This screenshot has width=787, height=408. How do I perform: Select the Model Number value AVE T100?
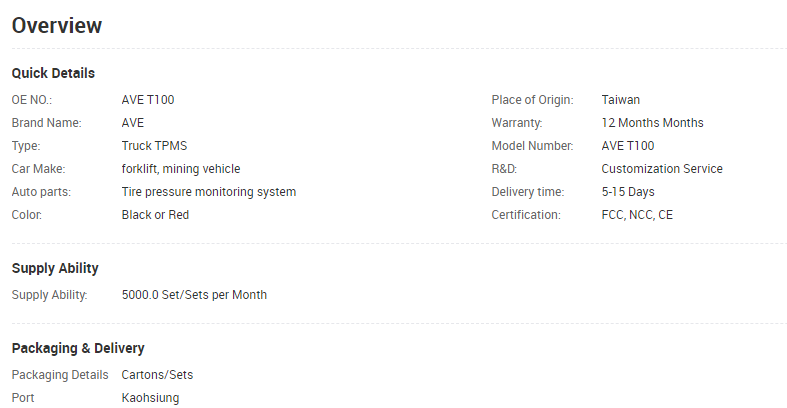tap(627, 146)
